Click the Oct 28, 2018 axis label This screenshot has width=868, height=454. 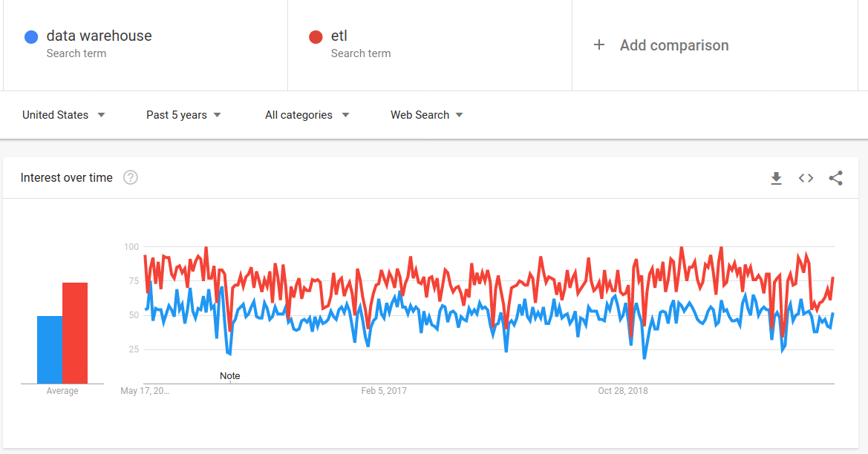(x=623, y=391)
